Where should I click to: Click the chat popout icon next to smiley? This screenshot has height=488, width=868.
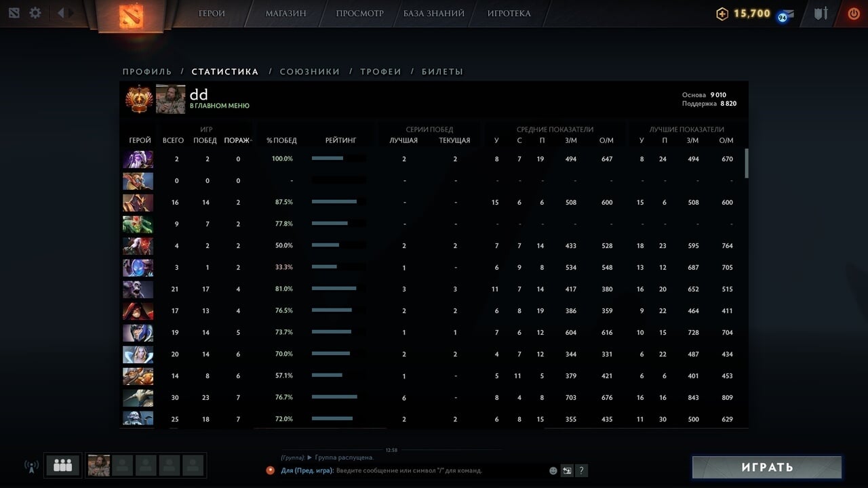click(567, 470)
